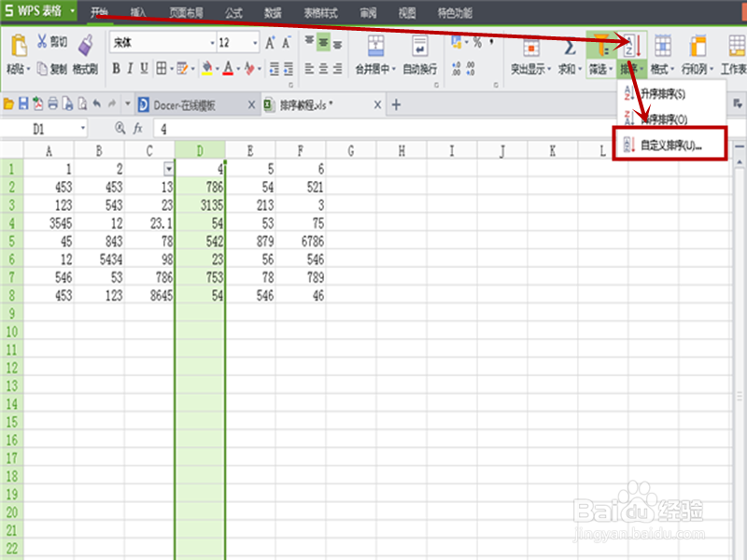
Task: Toggle align text left
Action: [309, 69]
